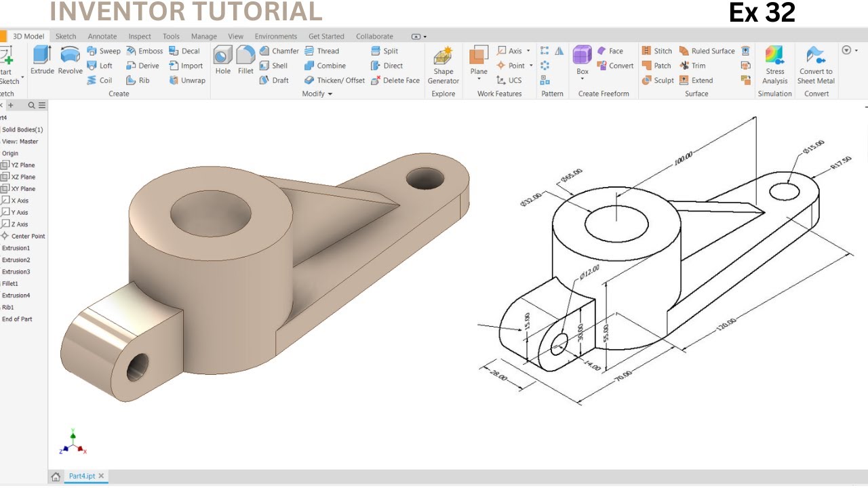The width and height of the screenshot is (868, 488).
Task: Click the Import command
Action: [x=186, y=66]
